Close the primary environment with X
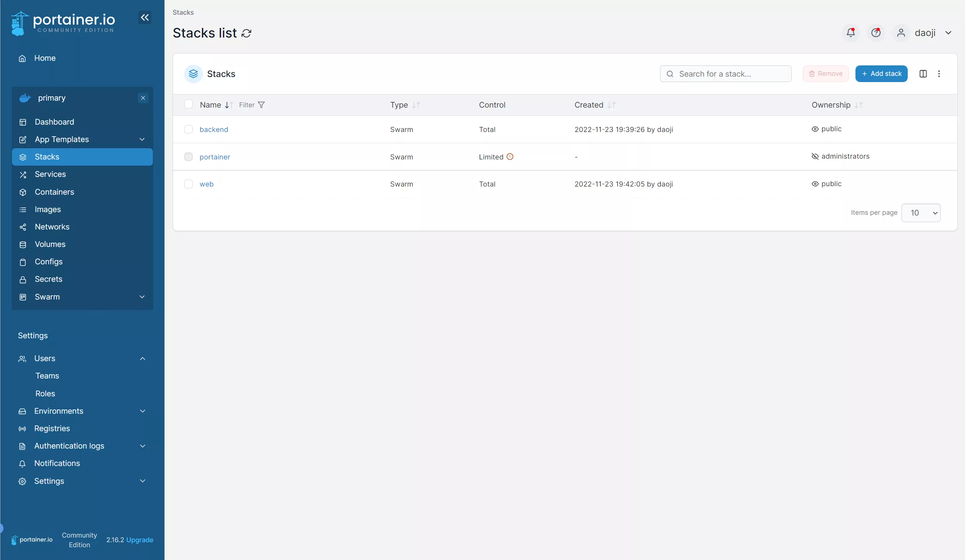Viewport: 965px width, 560px height. [x=143, y=98]
